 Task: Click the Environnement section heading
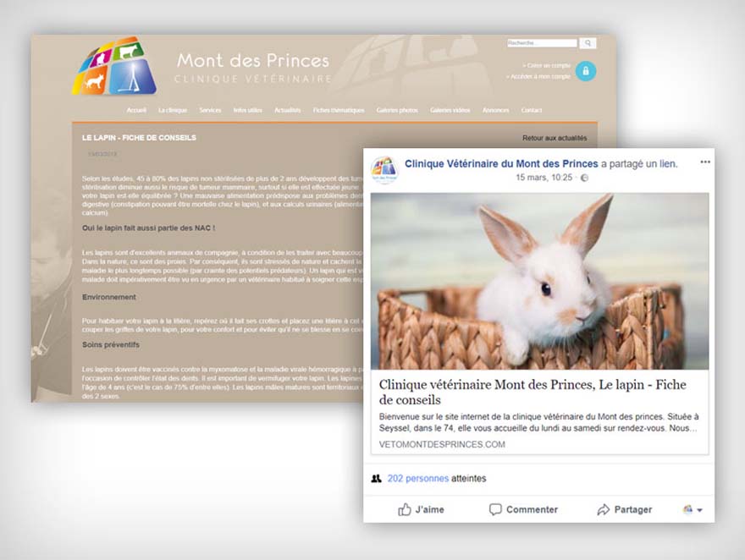point(109,297)
